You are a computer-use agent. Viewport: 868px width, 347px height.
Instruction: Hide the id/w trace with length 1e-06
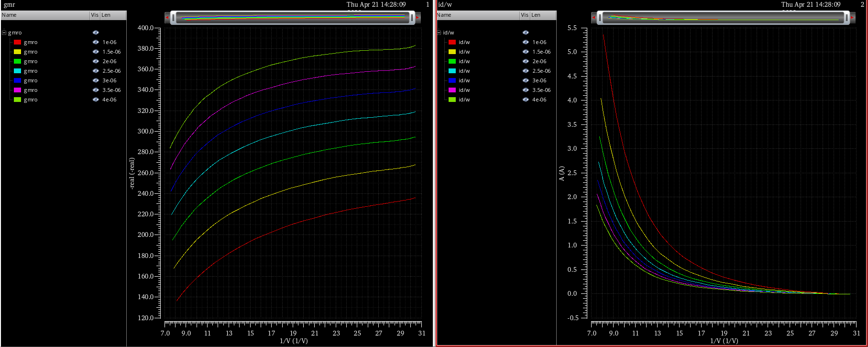tap(526, 42)
